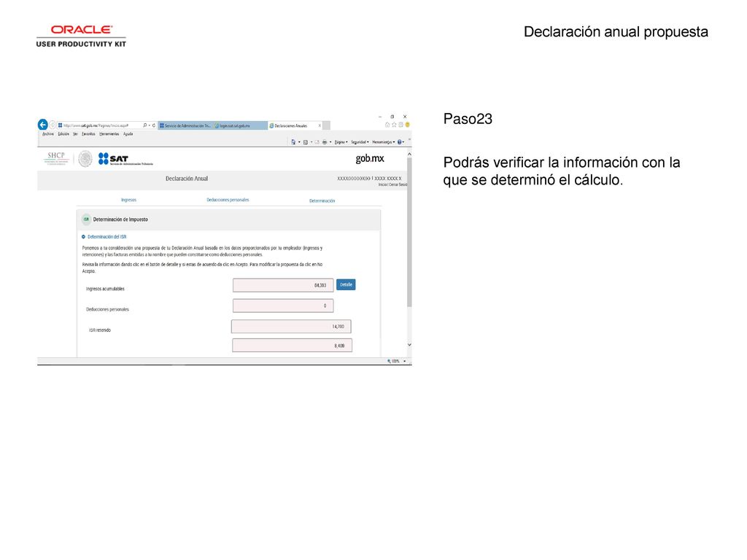The width and height of the screenshot is (747, 560).
Task: Open the Edición menu
Action: click(x=64, y=134)
